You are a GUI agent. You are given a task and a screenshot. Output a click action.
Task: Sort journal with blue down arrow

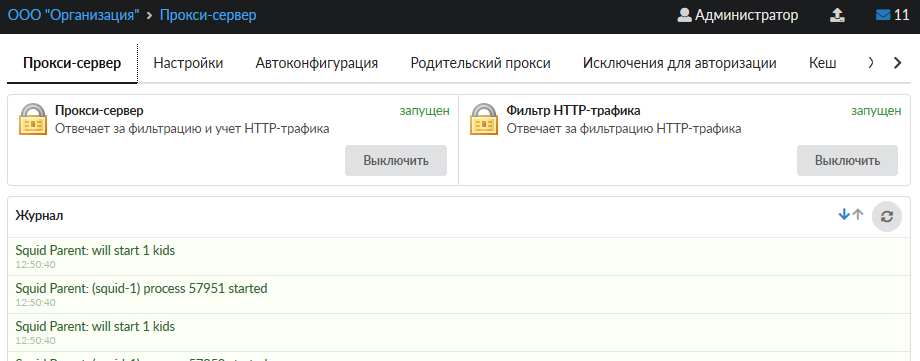(844, 215)
